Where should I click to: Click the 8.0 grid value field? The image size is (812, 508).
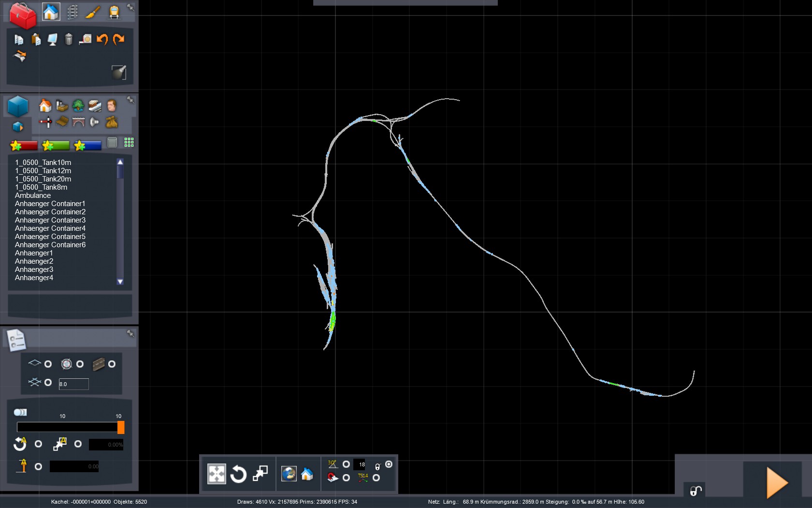(x=74, y=384)
